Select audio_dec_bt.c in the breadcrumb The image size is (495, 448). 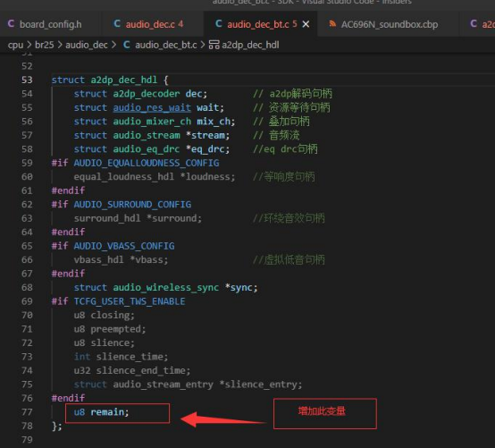pyautogui.click(x=166, y=45)
